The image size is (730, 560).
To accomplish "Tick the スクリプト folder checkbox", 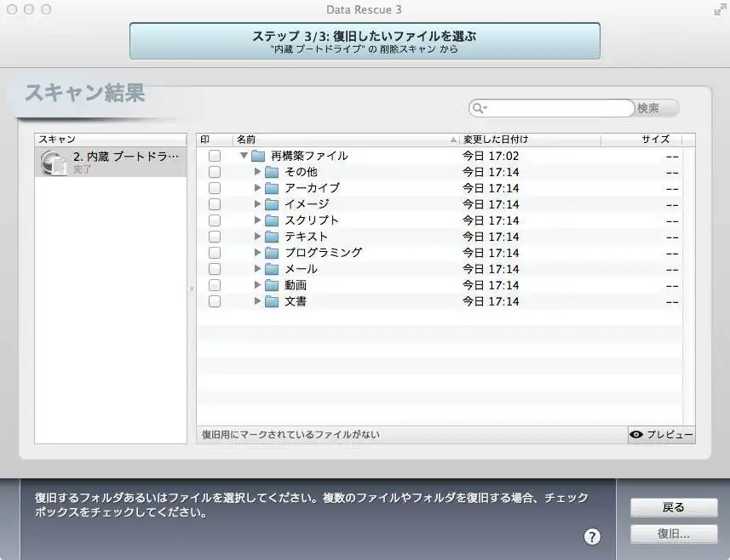I will tap(215, 220).
